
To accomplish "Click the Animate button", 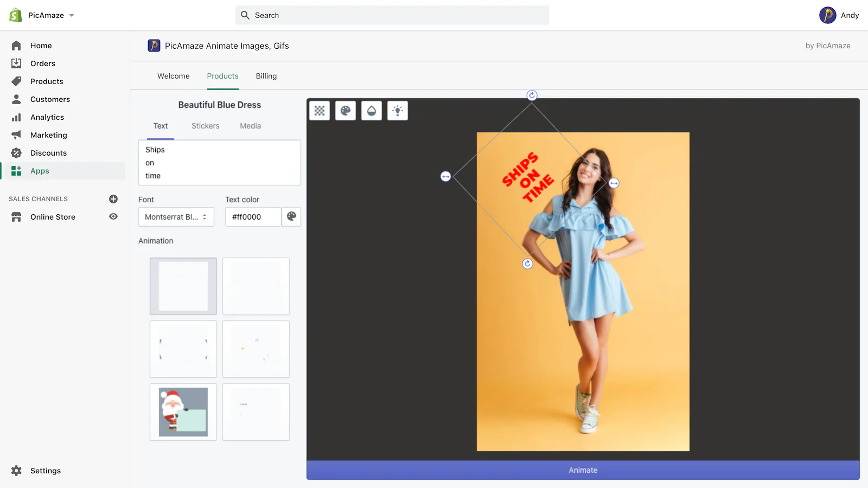I will click(583, 470).
